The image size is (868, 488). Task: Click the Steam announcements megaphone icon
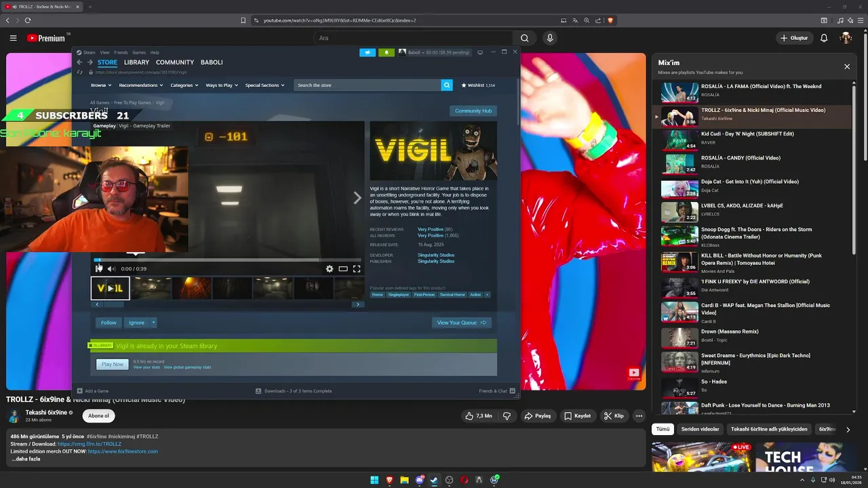[x=368, y=52]
